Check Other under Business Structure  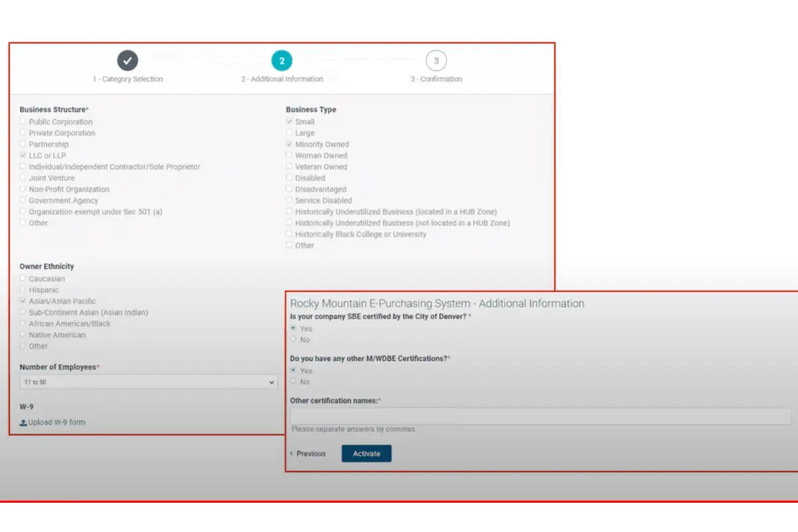23,223
